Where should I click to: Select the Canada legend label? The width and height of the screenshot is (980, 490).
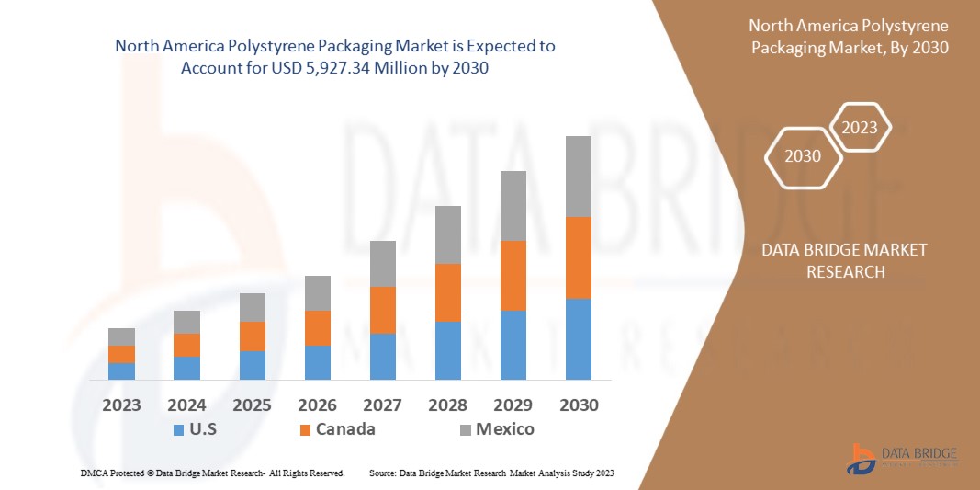[345, 429]
